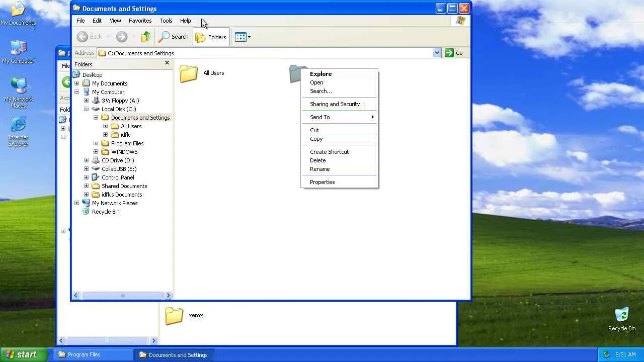Open the Tools menu

(x=166, y=21)
